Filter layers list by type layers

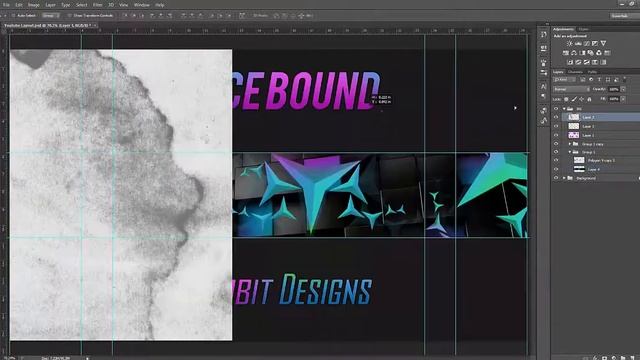click(599, 80)
